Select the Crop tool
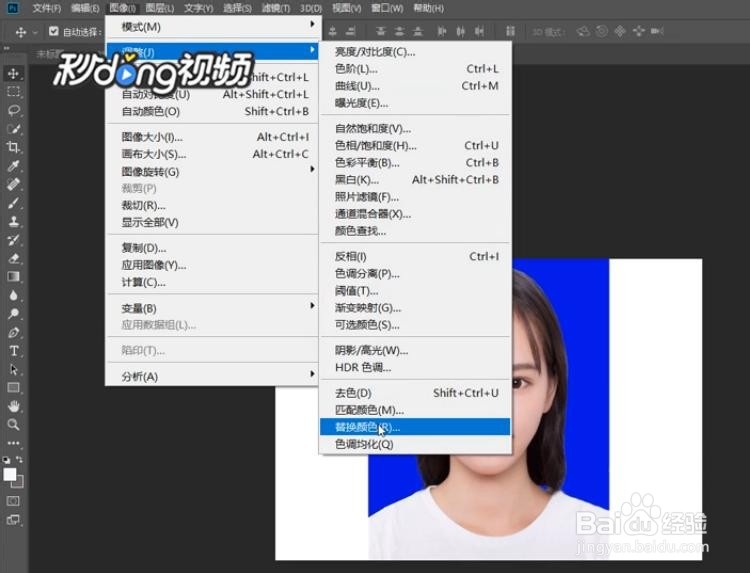The image size is (750, 573). pos(13,147)
